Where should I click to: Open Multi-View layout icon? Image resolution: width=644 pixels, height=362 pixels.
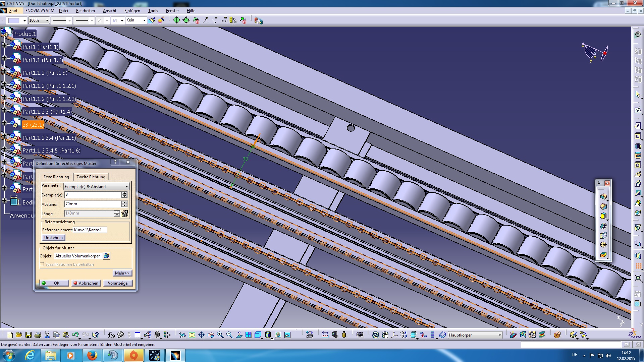(249, 335)
